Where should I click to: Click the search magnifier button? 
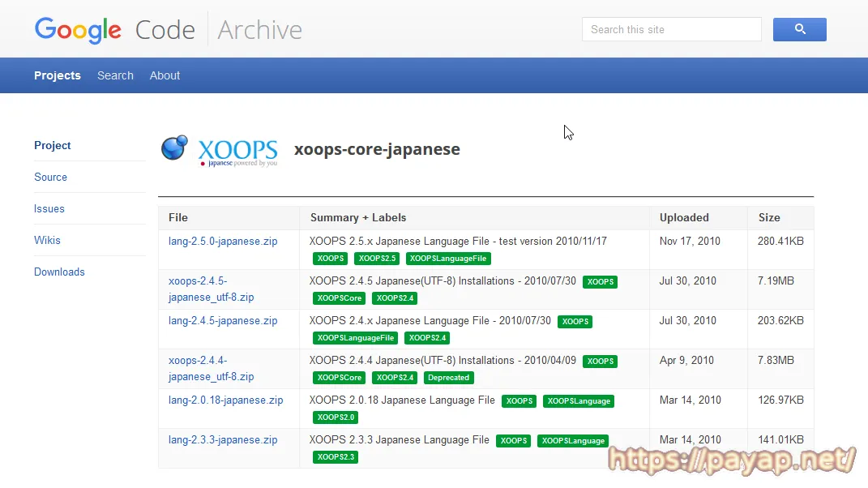coord(799,29)
